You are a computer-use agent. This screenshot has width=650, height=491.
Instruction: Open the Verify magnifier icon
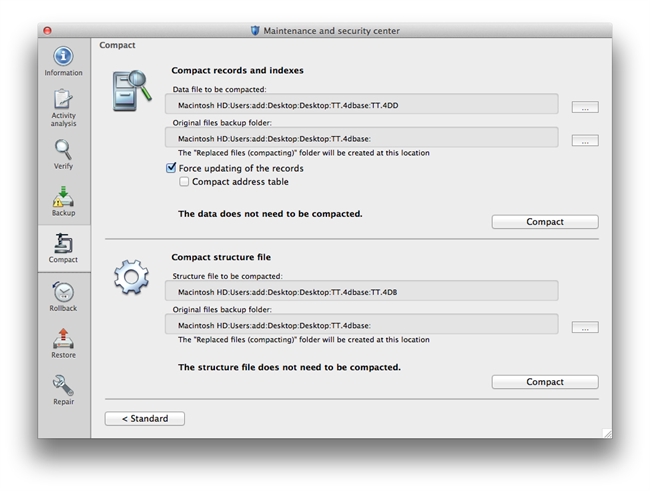(x=63, y=151)
